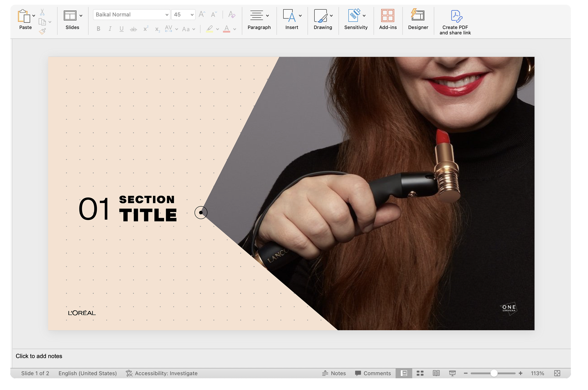Viewport: 588px width, 390px height.
Task: Toggle the Notes pane button
Action: click(x=334, y=373)
